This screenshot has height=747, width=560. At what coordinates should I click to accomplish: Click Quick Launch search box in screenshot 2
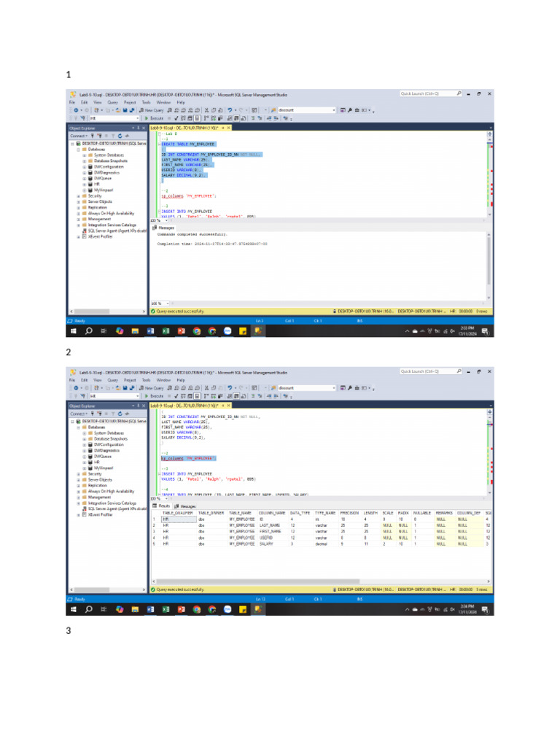click(430, 371)
